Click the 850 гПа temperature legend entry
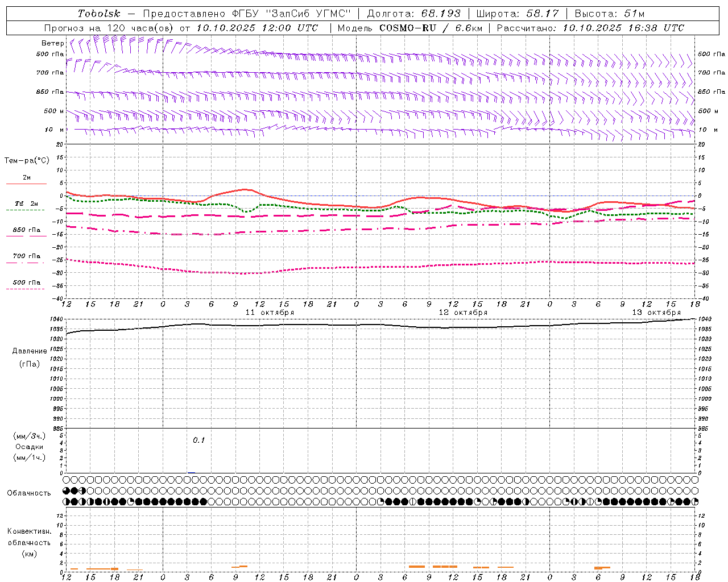 point(26,230)
